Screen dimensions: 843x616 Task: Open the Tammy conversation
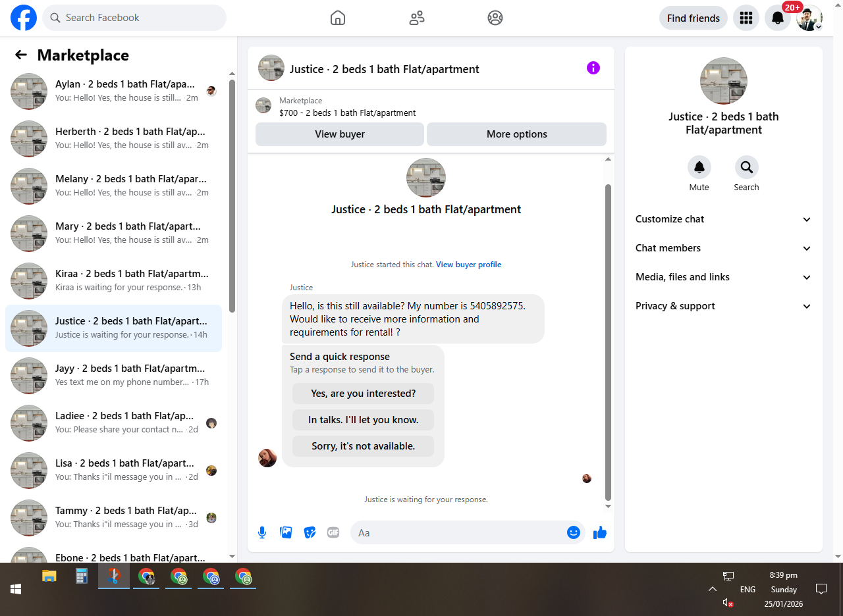(113, 518)
